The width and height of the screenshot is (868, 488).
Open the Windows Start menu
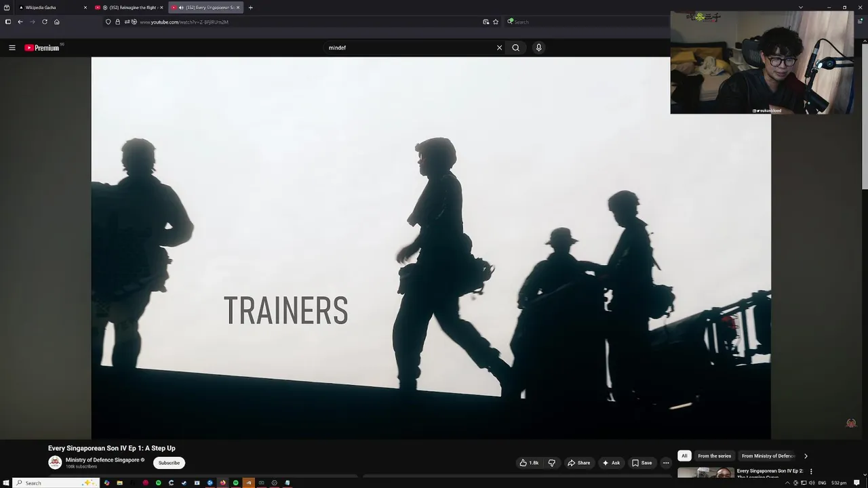(x=5, y=483)
